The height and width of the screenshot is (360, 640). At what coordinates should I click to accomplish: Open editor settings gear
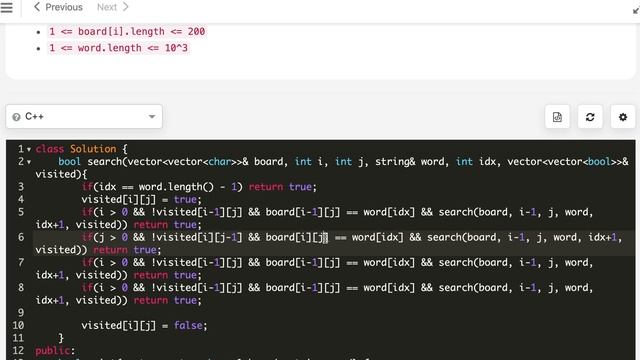(x=622, y=117)
